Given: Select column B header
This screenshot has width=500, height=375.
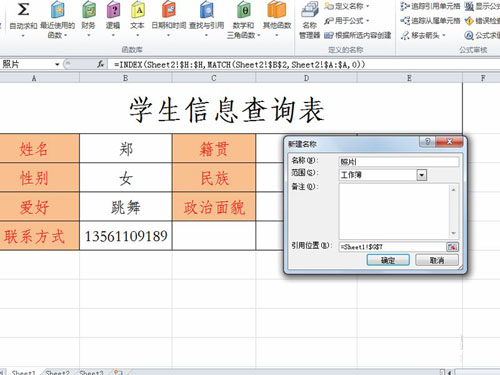Looking at the screenshot, I should coord(125,78).
